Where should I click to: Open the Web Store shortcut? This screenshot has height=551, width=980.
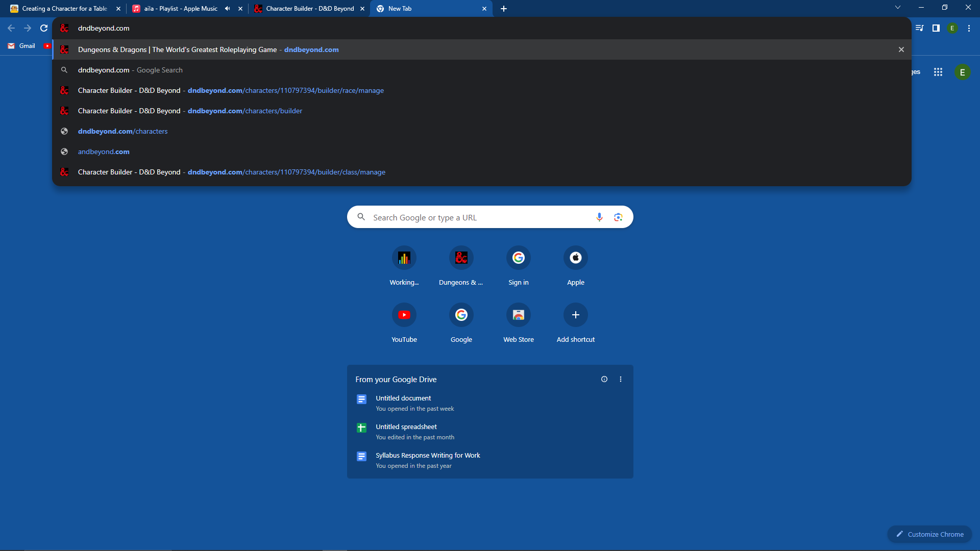(x=518, y=315)
